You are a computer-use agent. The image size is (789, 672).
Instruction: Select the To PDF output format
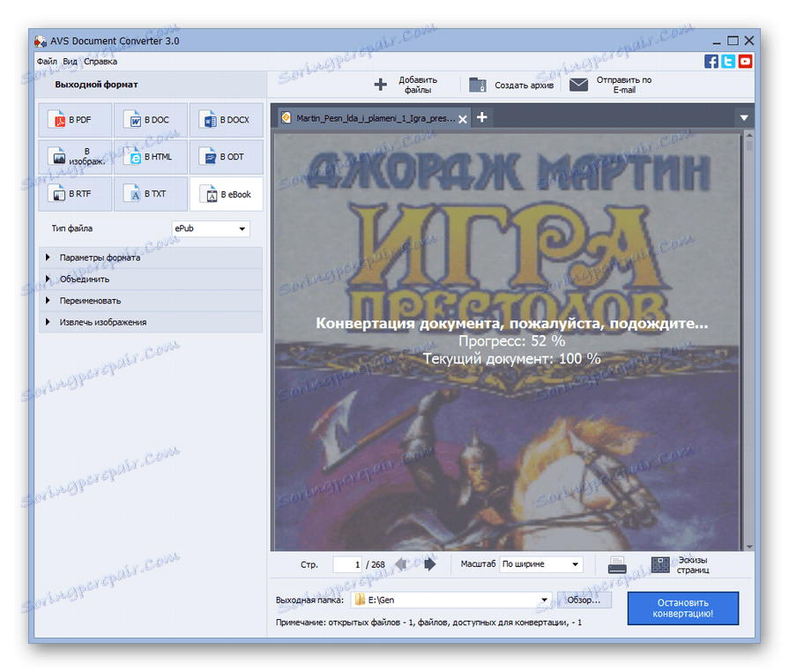[75, 120]
